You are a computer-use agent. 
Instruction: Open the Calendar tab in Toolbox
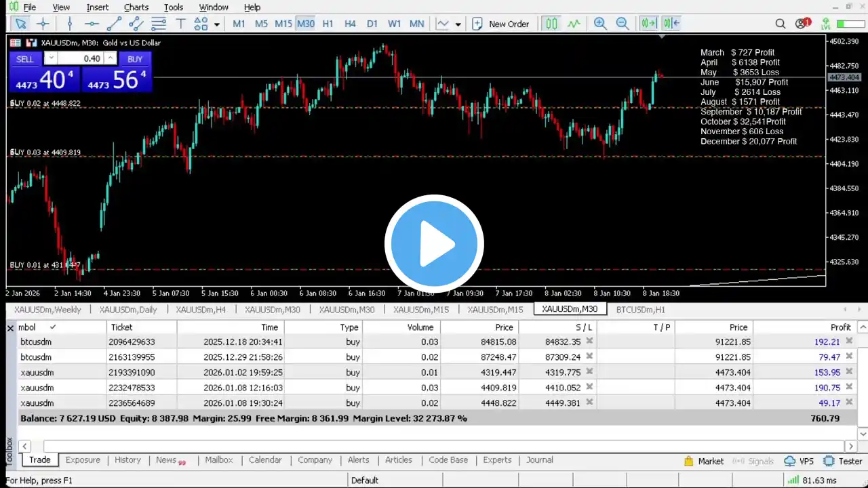[x=265, y=460]
